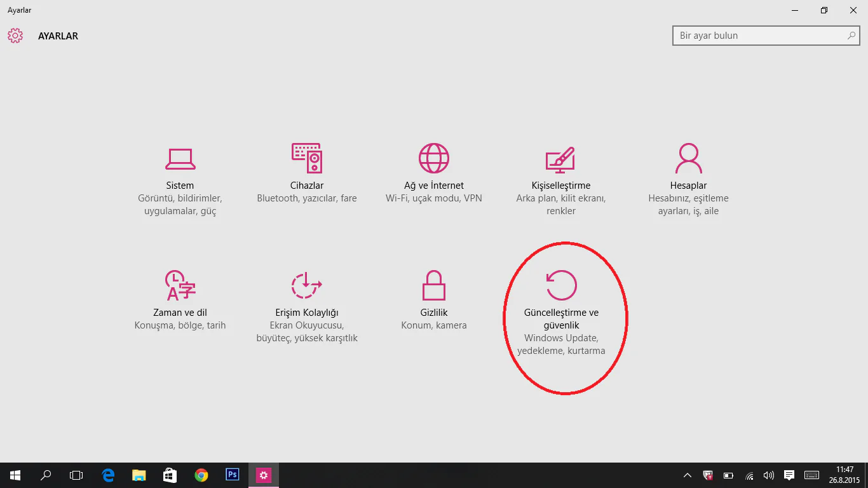Screen dimensions: 868x488
Task: Launch Google Chrome from the taskbar
Action: [201, 475]
